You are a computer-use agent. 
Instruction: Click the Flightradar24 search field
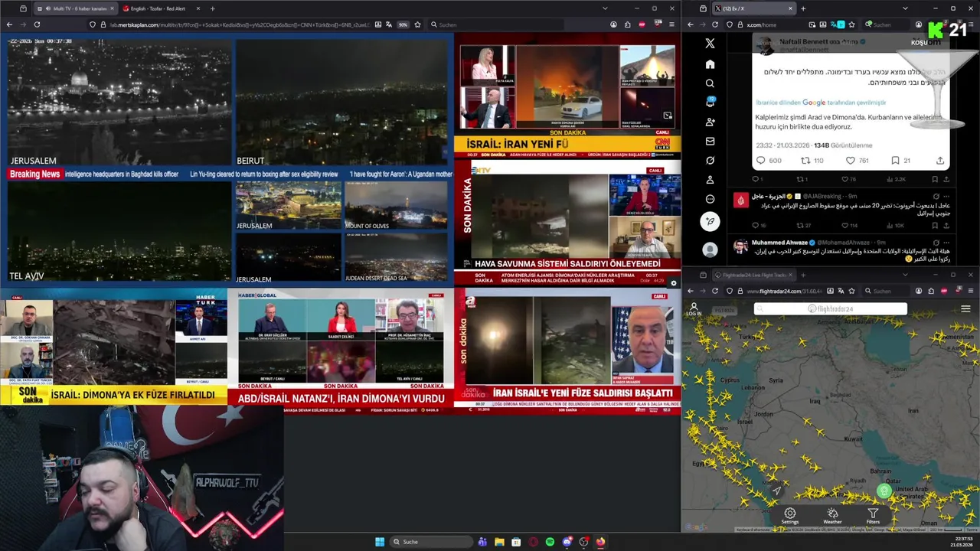pos(831,309)
